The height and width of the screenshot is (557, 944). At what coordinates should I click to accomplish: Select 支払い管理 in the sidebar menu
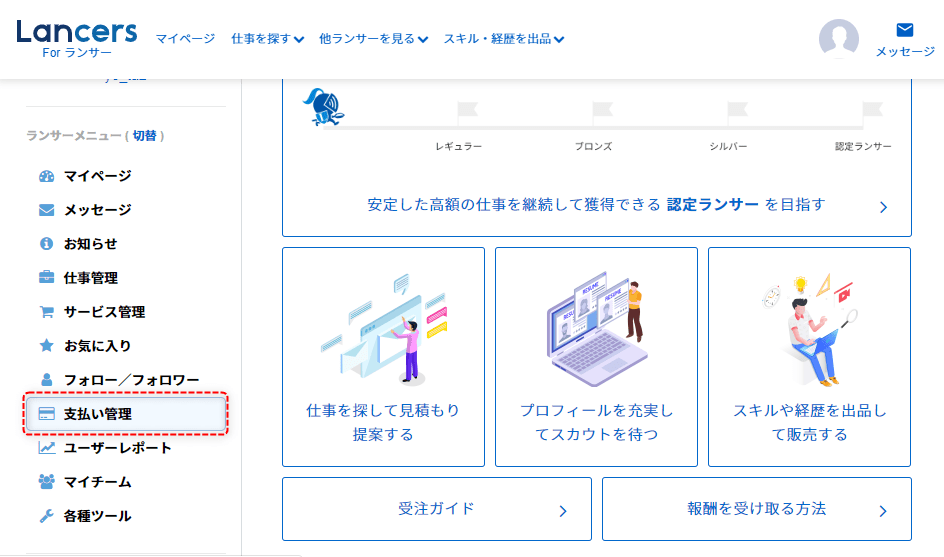125,414
